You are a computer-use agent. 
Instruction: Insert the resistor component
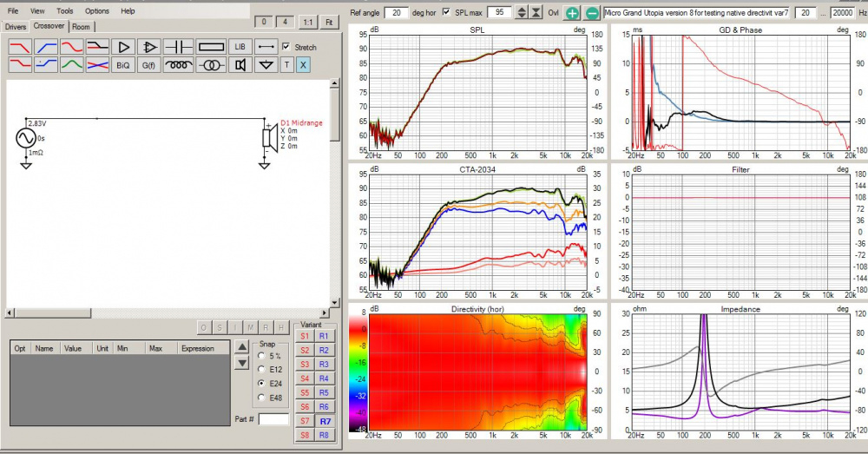click(211, 47)
